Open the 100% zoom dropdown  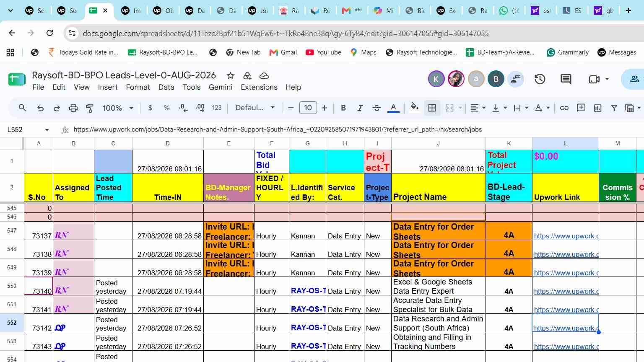118,108
